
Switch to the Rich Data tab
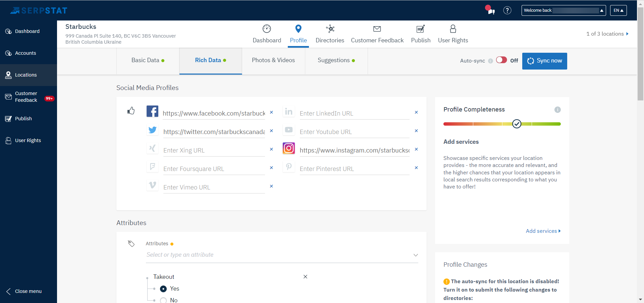211,61
